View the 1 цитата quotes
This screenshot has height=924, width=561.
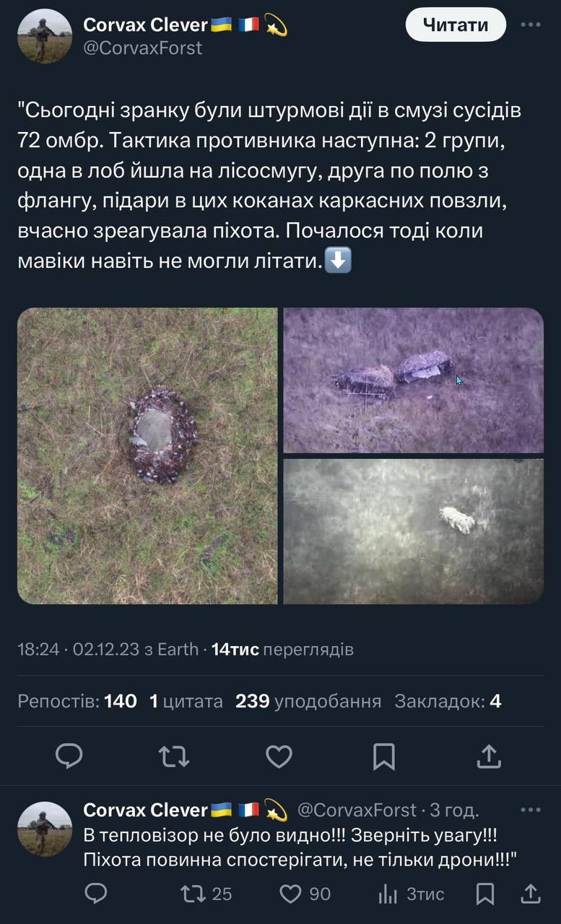click(186, 701)
